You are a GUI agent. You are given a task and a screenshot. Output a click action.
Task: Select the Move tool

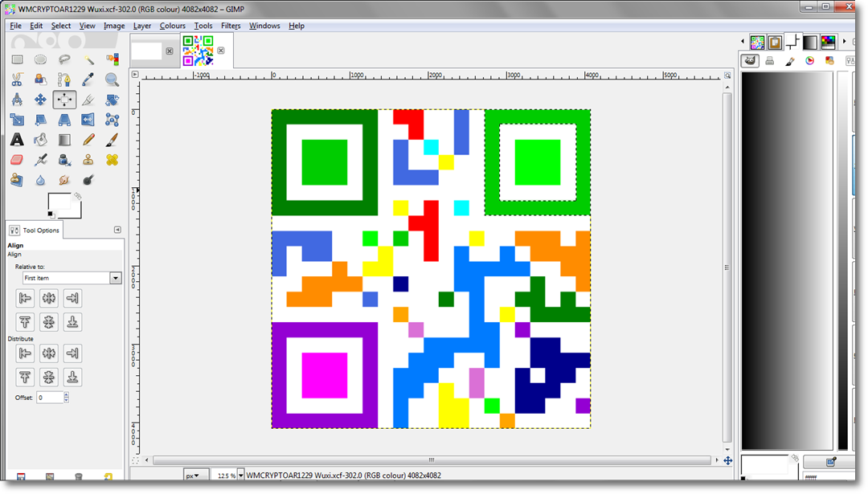(x=40, y=100)
